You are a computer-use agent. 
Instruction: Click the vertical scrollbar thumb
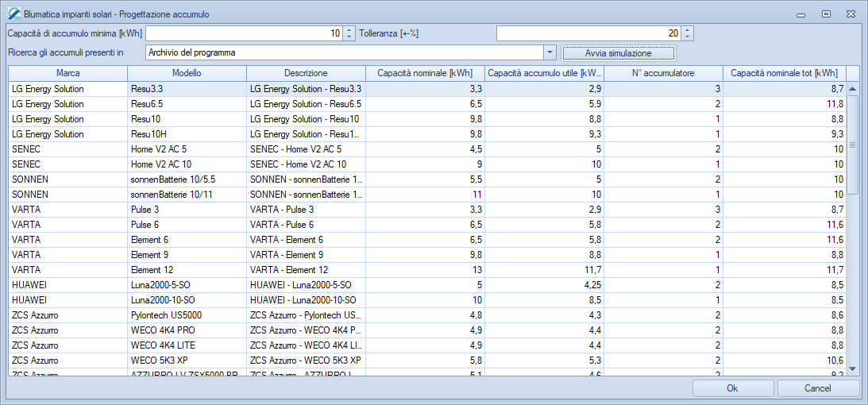click(852, 145)
